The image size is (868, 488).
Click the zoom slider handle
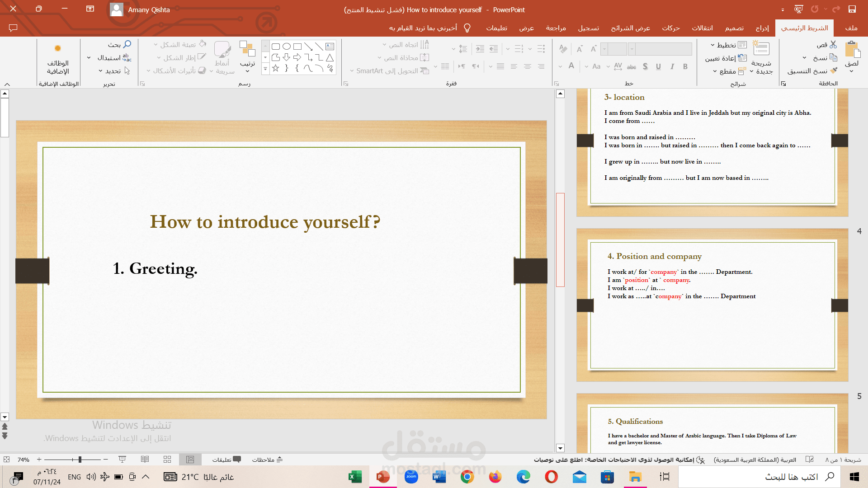click(x=80, y=460)
